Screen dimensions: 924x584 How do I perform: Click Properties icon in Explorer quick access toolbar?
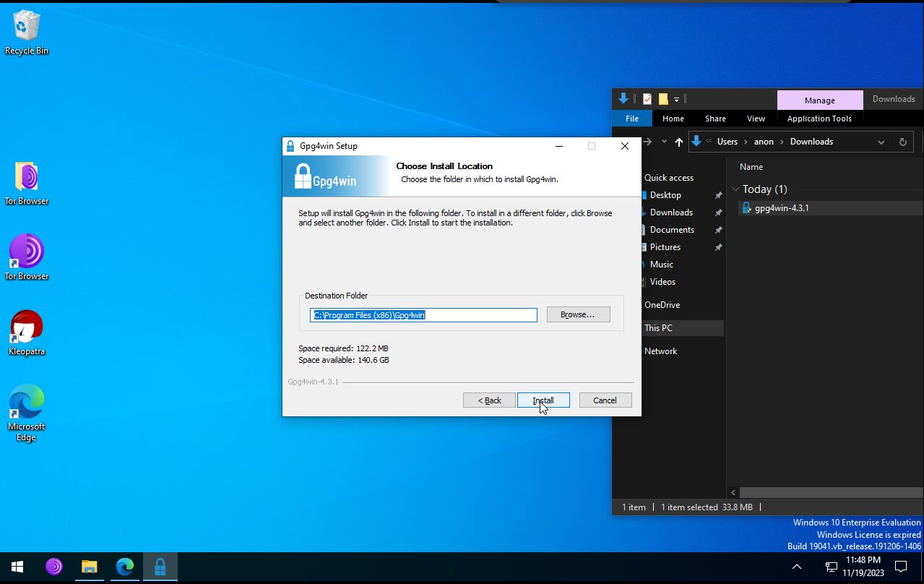[x=647, y=99]
